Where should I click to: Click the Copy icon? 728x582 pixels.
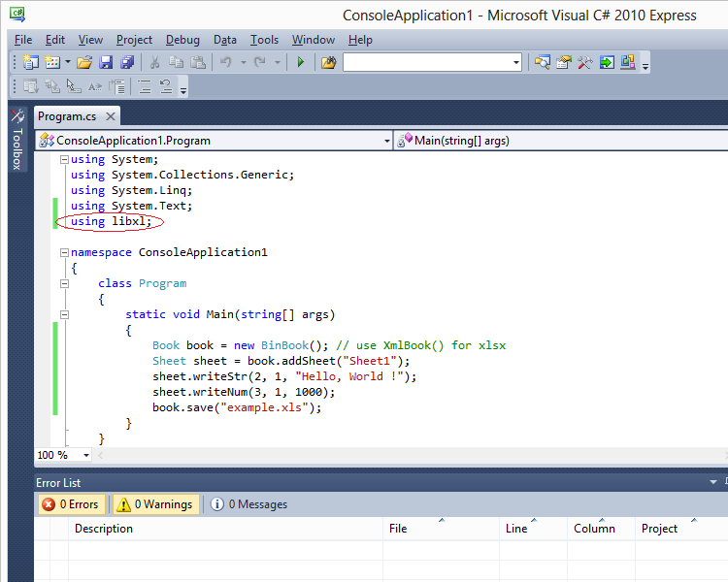click(176, 62)
